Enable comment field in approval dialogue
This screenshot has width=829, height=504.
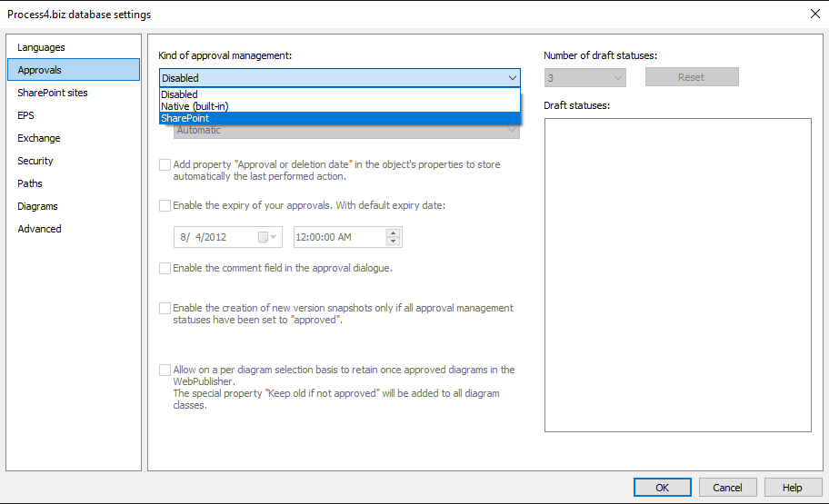tap(165, 269)
